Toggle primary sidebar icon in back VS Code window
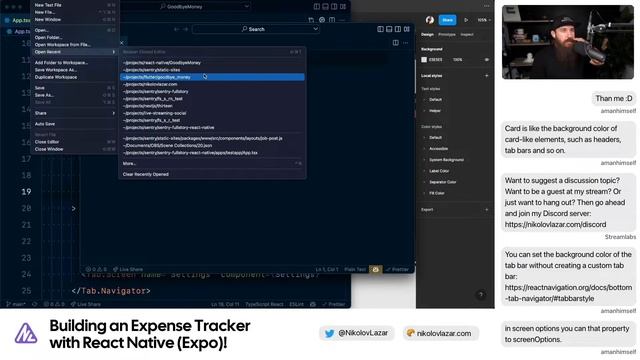Screen dimensions: 640x360 (x=317, y=7)
